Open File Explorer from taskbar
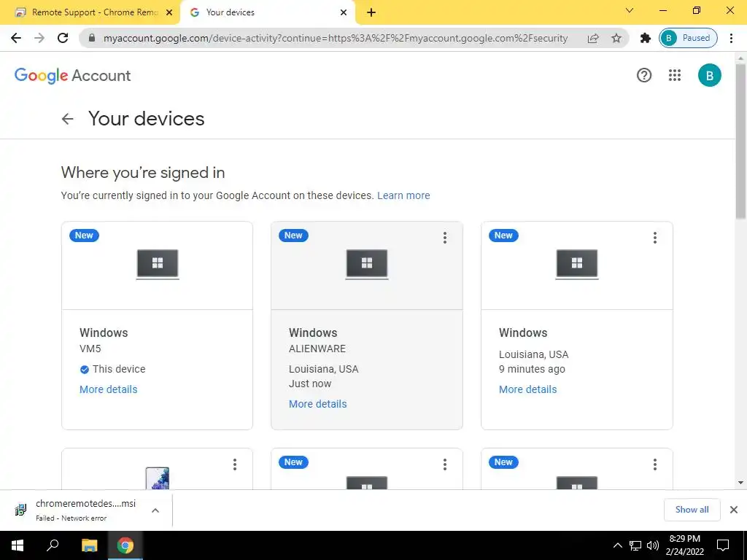The width and height of the screenshot is (747, 560). pos(89,545)
